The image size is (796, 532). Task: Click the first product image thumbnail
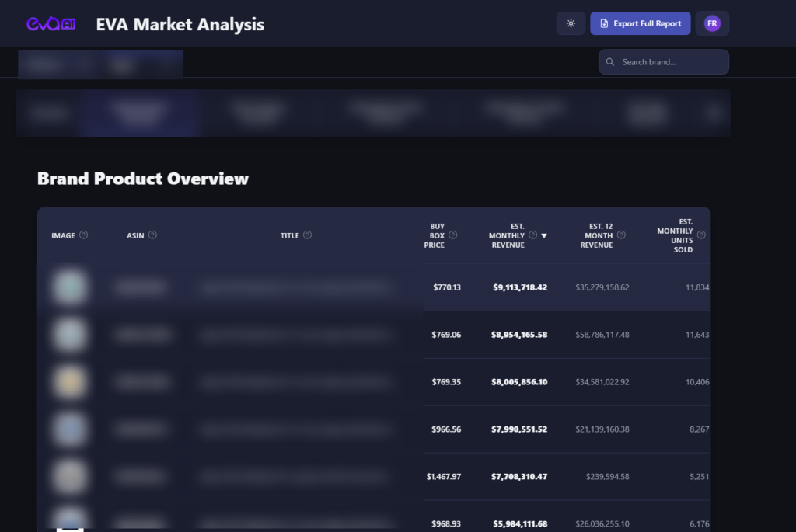pos(70,287)
